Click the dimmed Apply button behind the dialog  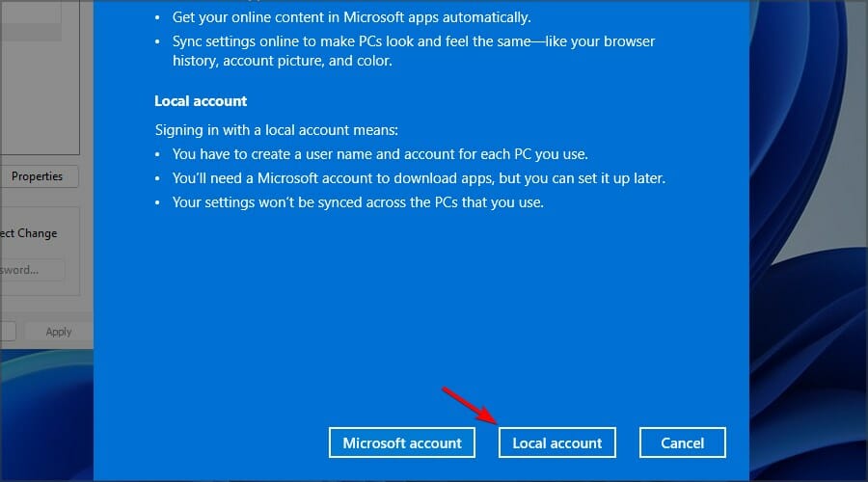pos(59,332)
